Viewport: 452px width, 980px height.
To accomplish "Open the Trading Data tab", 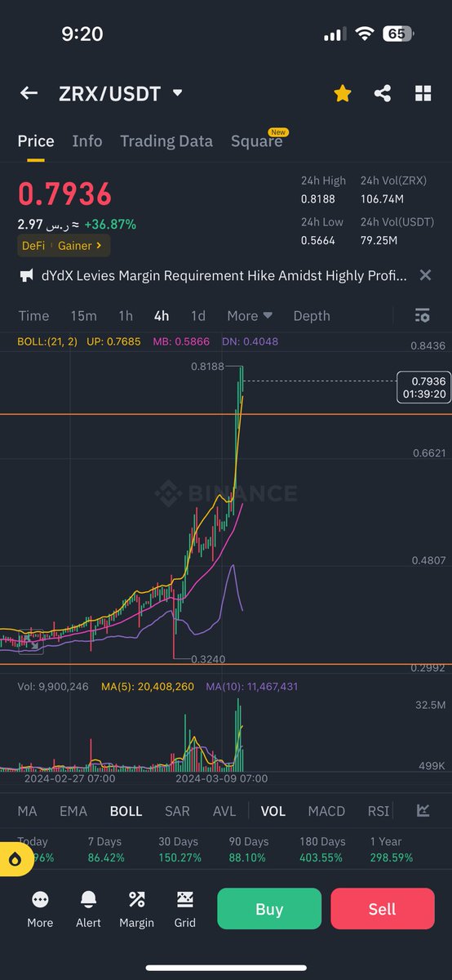I will coord(166,140).
